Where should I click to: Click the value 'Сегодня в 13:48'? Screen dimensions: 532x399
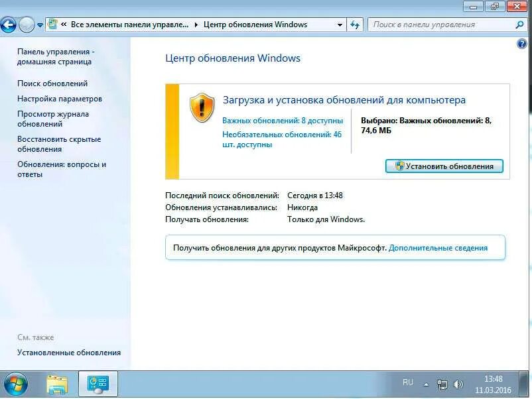coord(315,196)
